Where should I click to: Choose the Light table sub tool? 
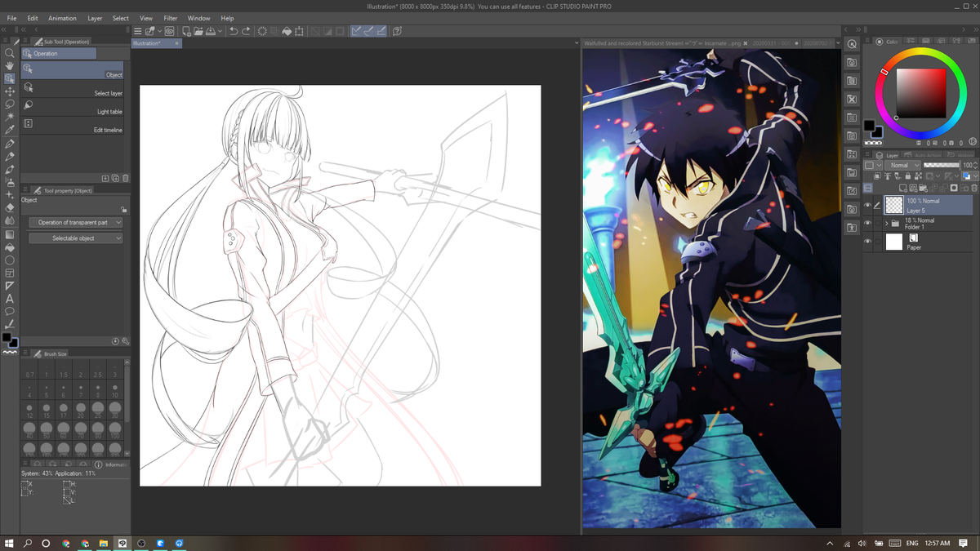tap(72, 106)
